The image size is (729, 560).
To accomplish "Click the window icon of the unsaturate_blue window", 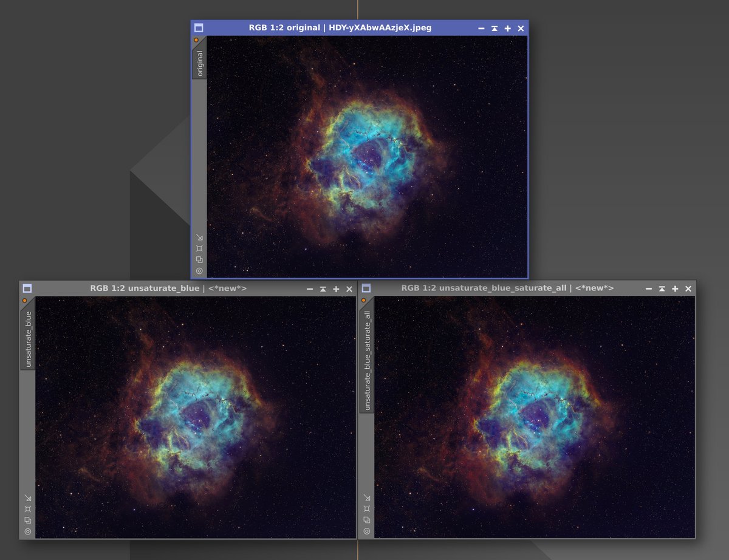I will click(27, 289).
